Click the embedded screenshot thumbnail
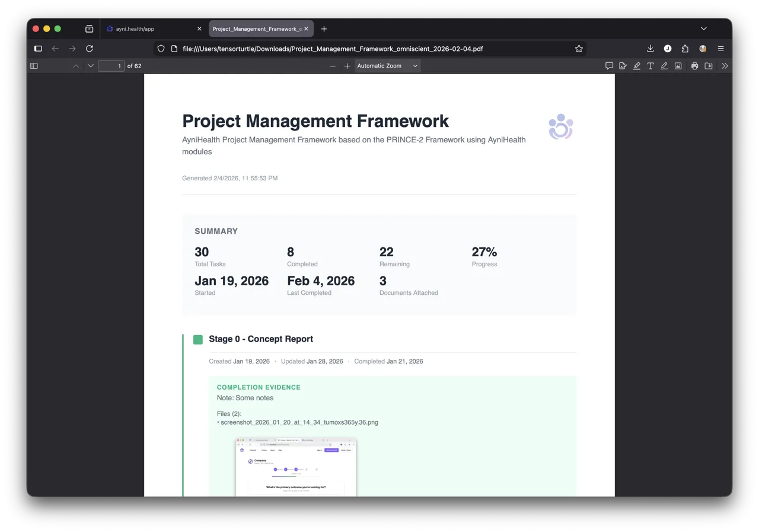759x532 pixels. [296, 467]
